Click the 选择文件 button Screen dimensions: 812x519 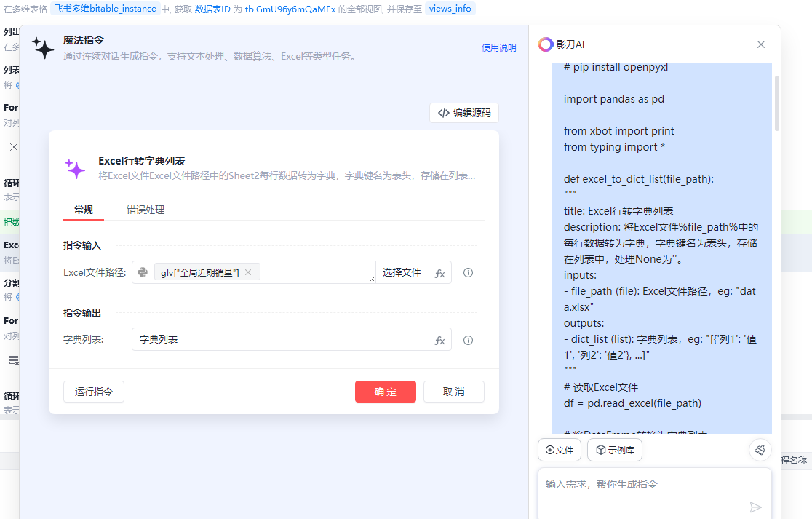click(x=402, y=272)
